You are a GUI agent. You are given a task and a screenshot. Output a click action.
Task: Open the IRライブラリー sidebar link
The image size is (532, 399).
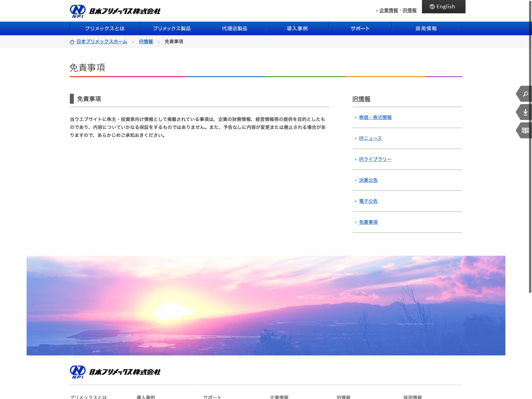(x=375, y=159)
